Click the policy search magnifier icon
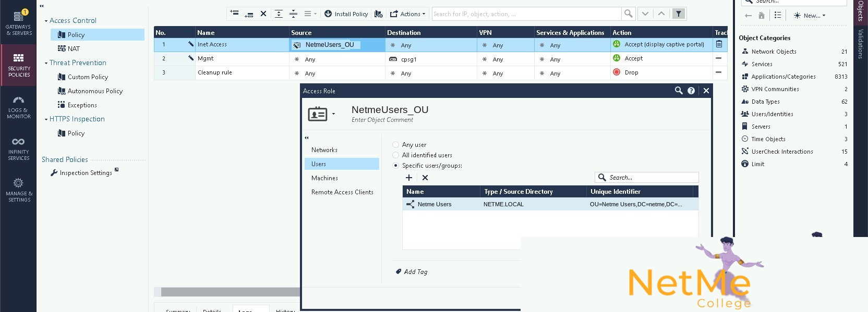The height and width of the screenshot is (312, 868). click(628, 14)
